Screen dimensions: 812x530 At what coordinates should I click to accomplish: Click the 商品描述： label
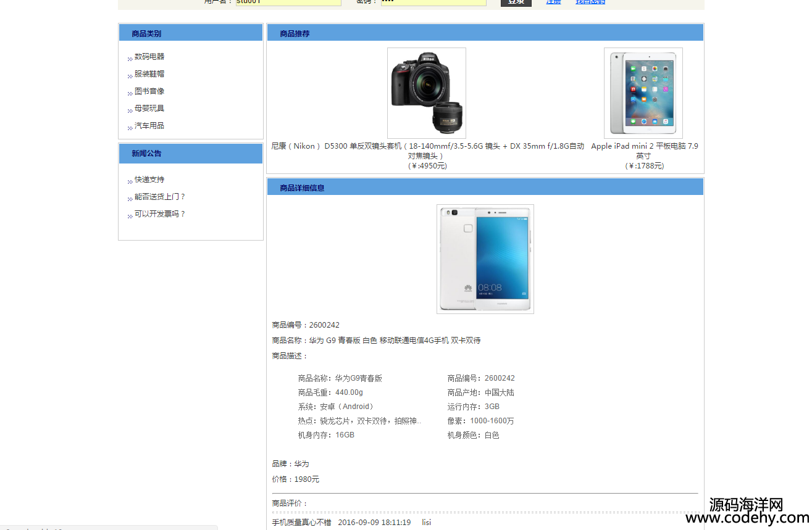click(290, 356)
